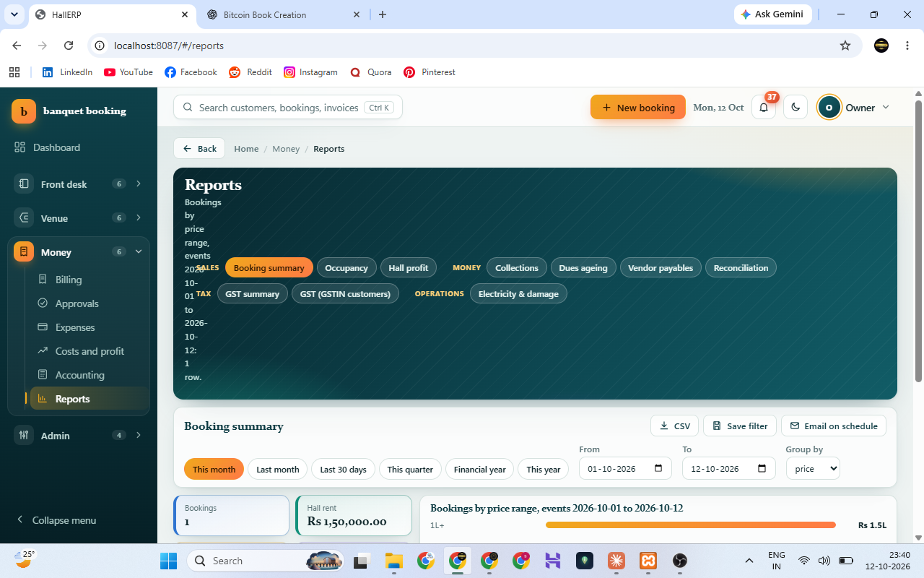
Task: Expand the Admin section
Action: pyautogui.click(x=139, y=435)
